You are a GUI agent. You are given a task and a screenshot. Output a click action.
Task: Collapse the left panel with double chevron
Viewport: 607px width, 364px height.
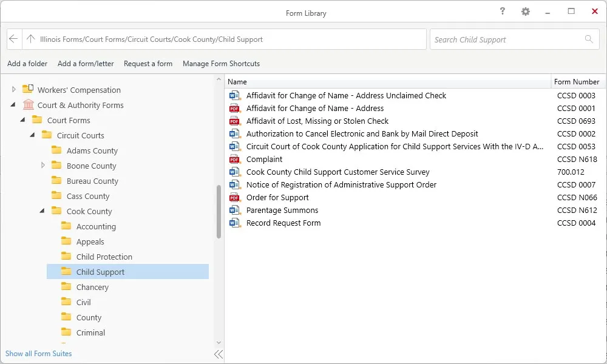[x=219, y=354]
